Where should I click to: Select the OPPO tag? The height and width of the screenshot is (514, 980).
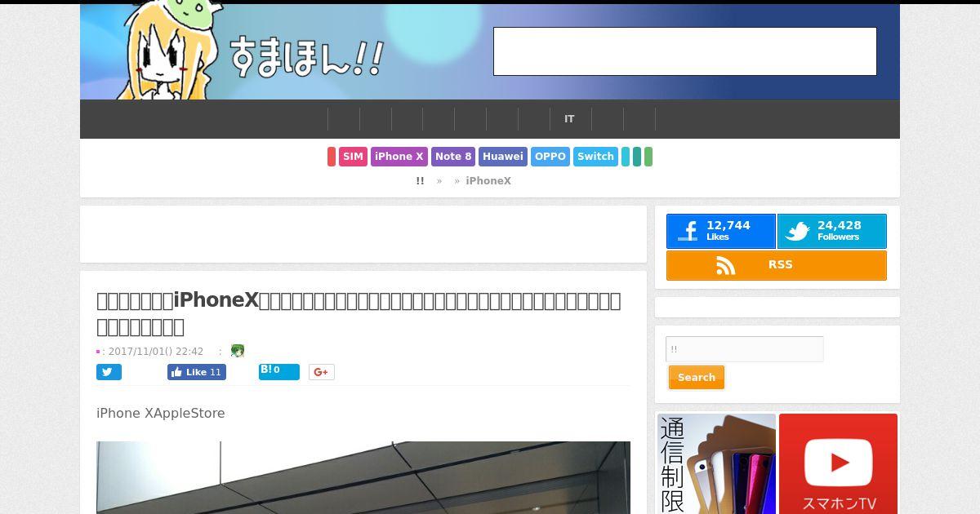click(550, 157)
